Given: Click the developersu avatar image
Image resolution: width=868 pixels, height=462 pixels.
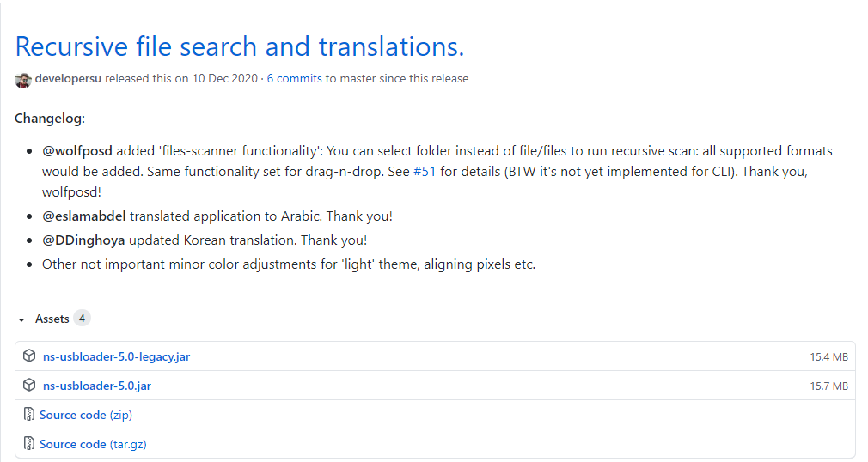Looking at the screenshot, I should [x=23, y=79].
